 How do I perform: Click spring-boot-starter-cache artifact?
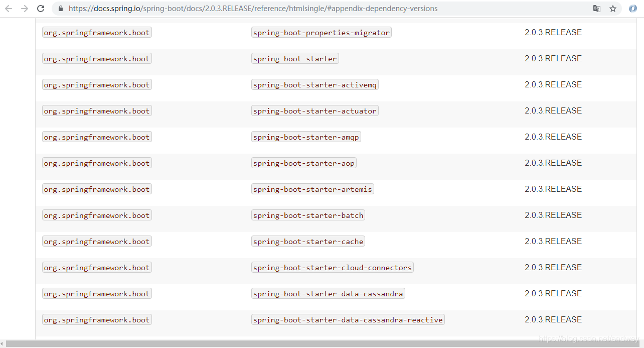click(x=308, y=242)
